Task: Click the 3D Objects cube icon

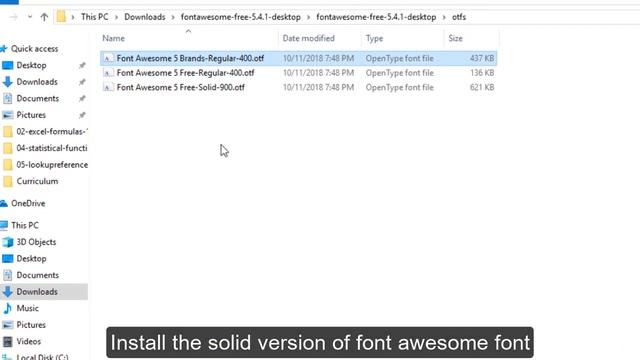Action: pos(8,242)
